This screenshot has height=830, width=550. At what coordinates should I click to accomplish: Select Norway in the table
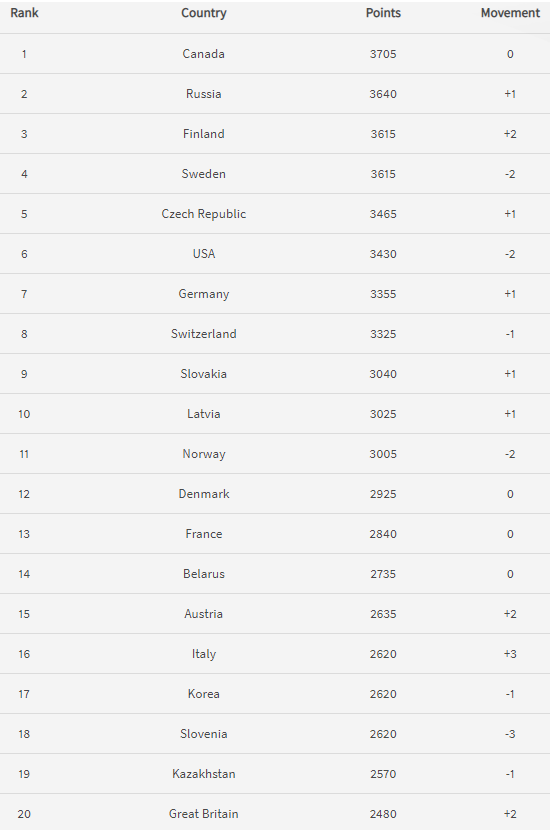tap(204, 454)
